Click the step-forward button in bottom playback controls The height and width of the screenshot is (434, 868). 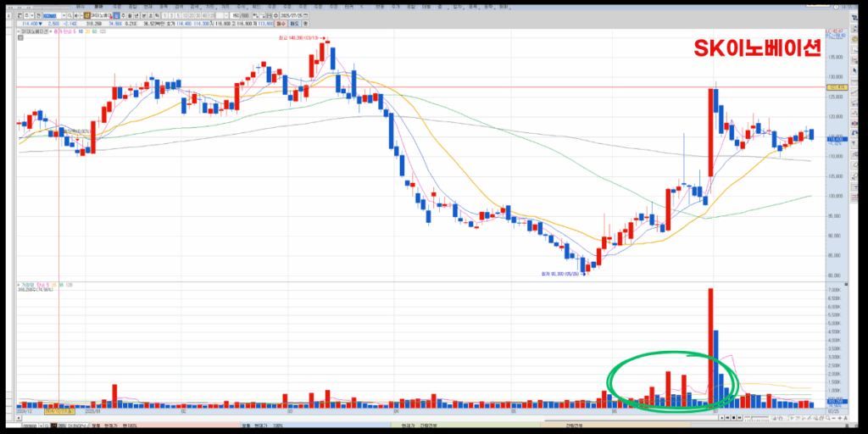739,418
